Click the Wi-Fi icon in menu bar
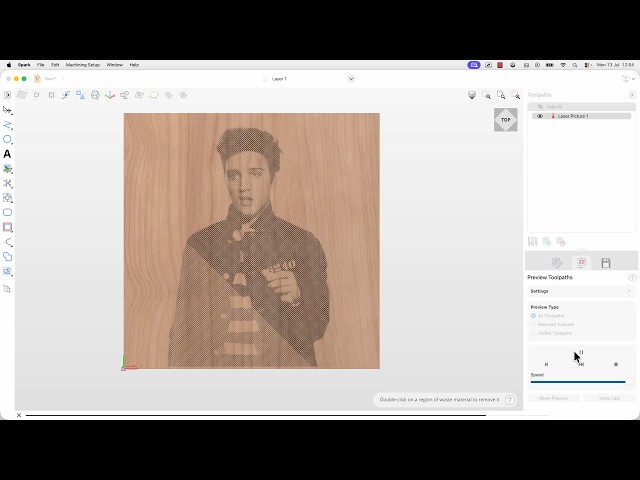Viewport: 640px width, 480px height. point(563,65)
